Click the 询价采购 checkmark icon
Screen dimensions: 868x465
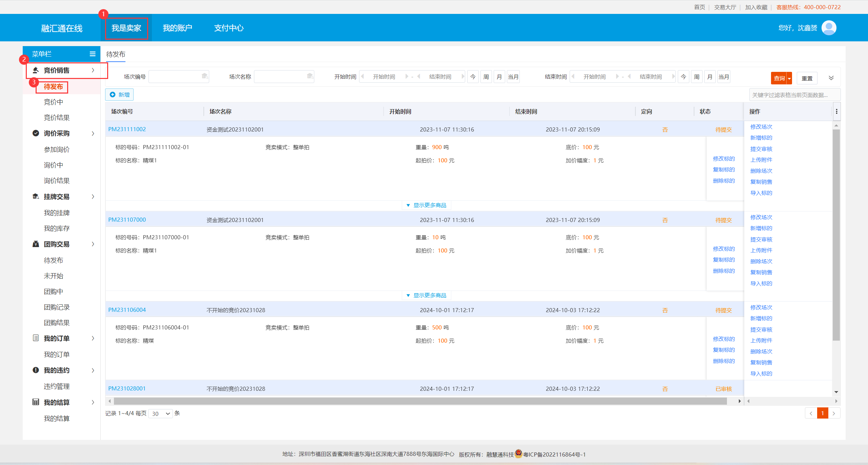36,133
